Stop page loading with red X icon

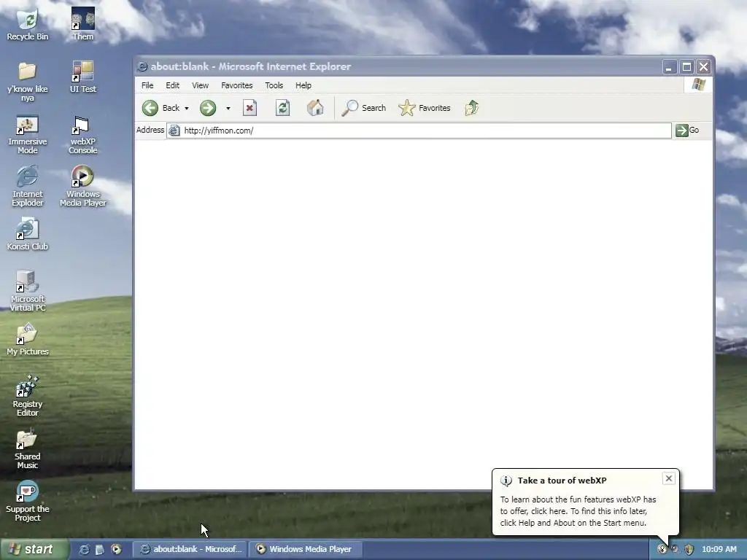coord(249,108)
